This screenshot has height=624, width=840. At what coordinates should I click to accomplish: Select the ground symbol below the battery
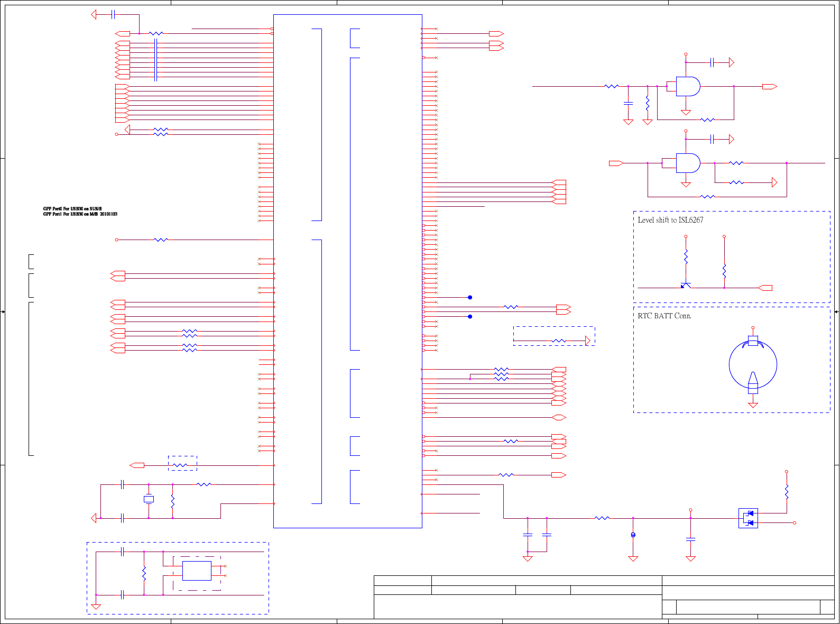pyautogui.click(x=753, y=405)
